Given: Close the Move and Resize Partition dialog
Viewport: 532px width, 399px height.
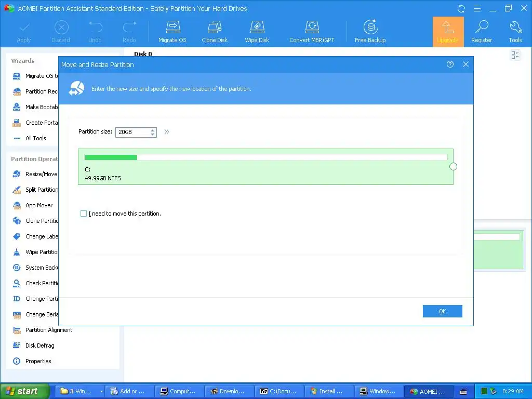Looking at the screenshot, I should click(465, 64).
